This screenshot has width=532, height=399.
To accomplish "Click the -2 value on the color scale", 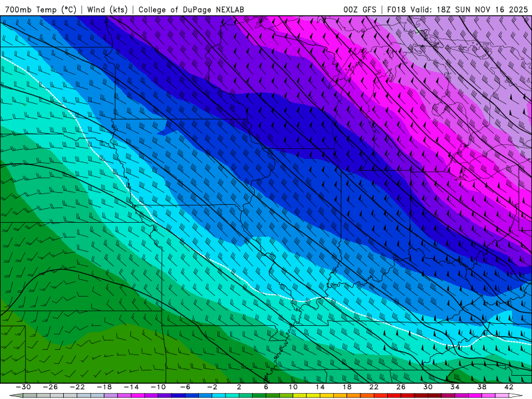I will [x=212, y=387].
